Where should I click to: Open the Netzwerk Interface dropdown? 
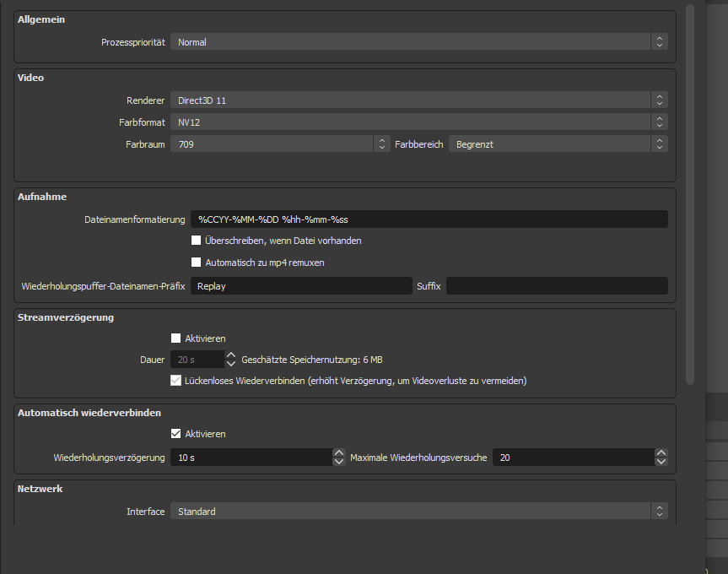pos(418,512)
